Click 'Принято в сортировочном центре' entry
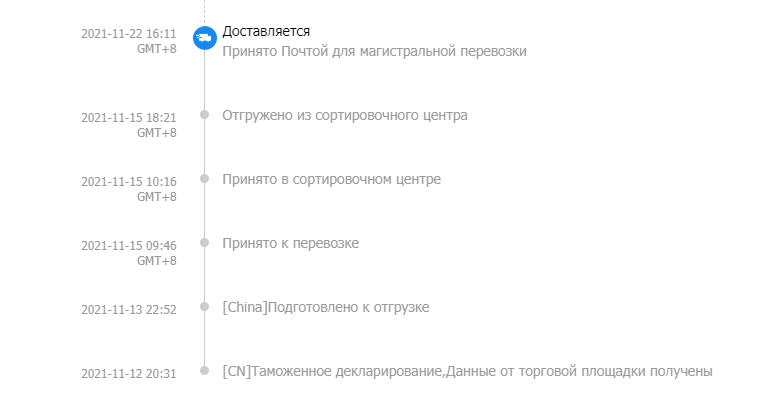Screen dimensions: 765x417 (x=331, y=179)
